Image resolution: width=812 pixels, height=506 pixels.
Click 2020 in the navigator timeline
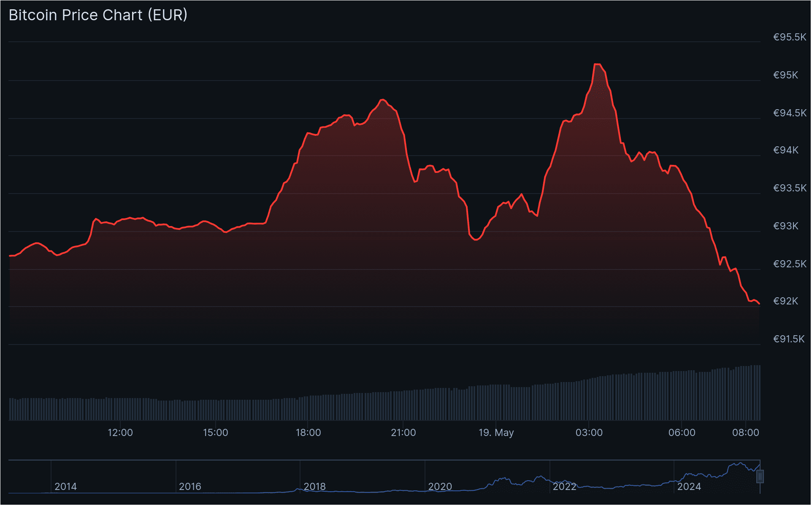click(x=441, y=487)
